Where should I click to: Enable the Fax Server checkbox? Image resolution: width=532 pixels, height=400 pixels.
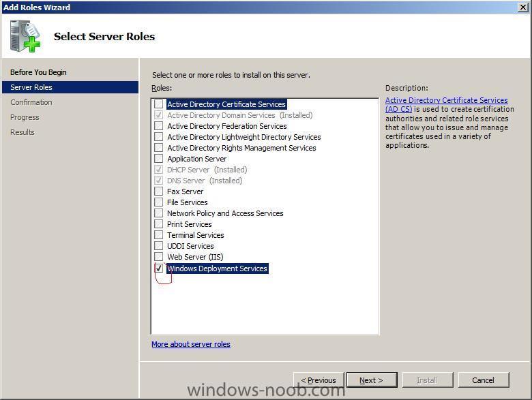point(158,191)
